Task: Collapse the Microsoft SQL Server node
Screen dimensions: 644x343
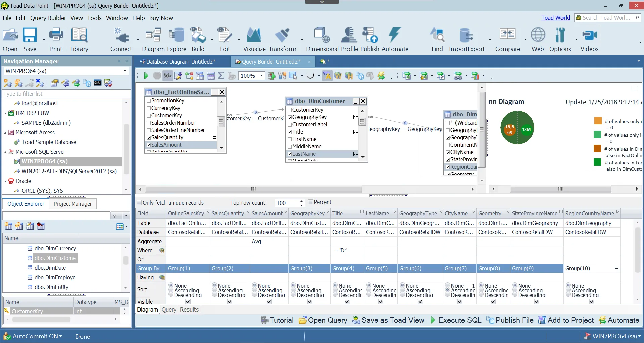Action: tap(5, 152)
